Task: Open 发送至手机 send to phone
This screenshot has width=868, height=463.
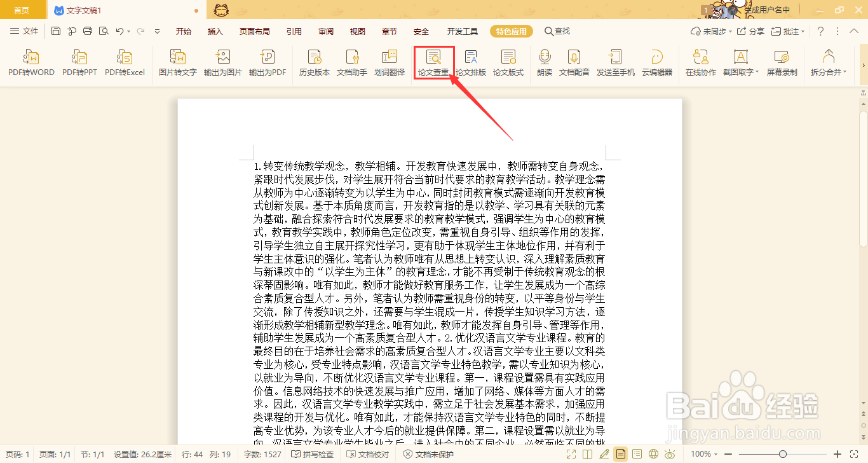Action: point(615,63)
